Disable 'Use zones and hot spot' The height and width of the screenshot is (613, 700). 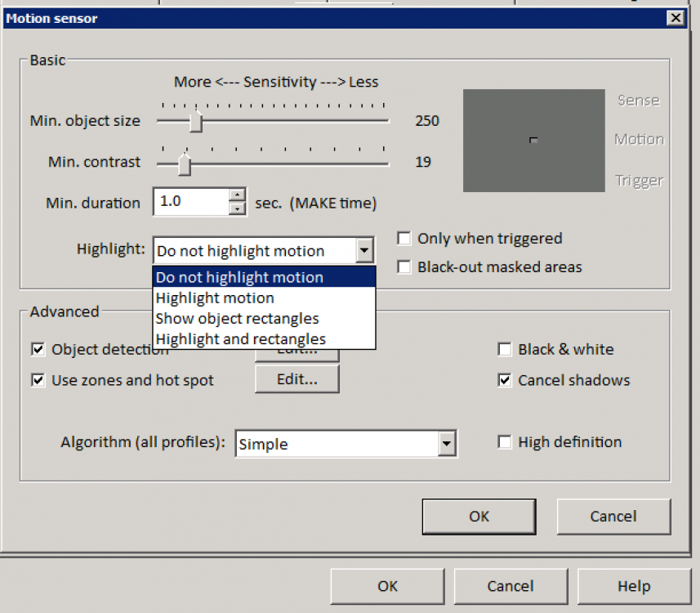38,380
